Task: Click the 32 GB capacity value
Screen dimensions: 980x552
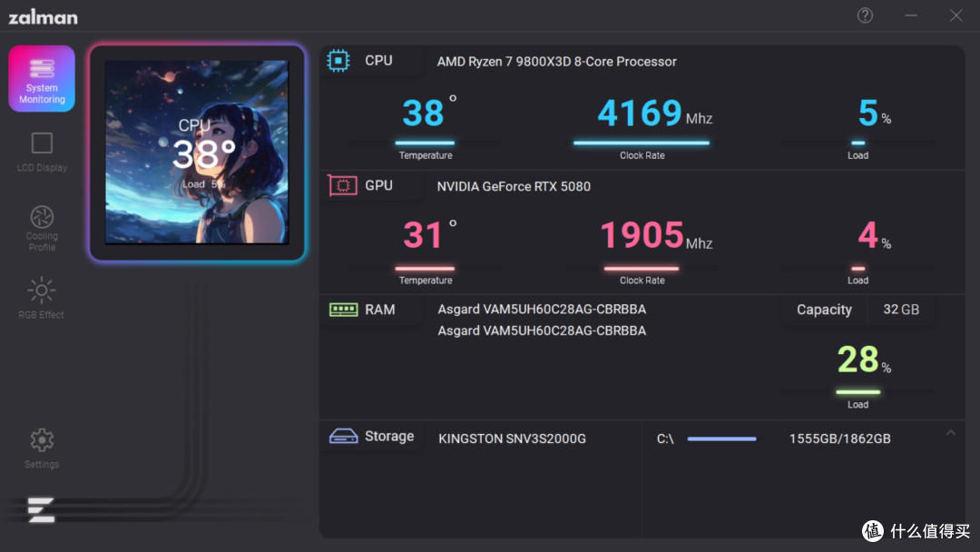Action: coord(901,310)
